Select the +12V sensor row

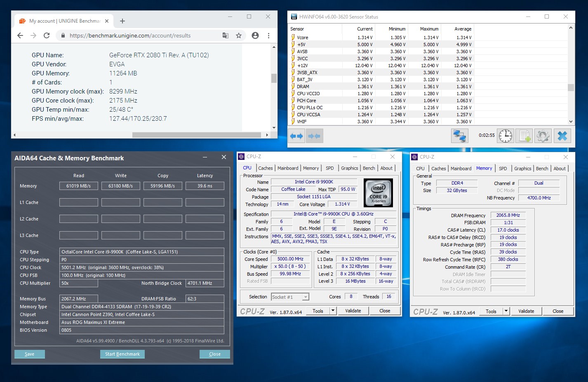(381, 66)
